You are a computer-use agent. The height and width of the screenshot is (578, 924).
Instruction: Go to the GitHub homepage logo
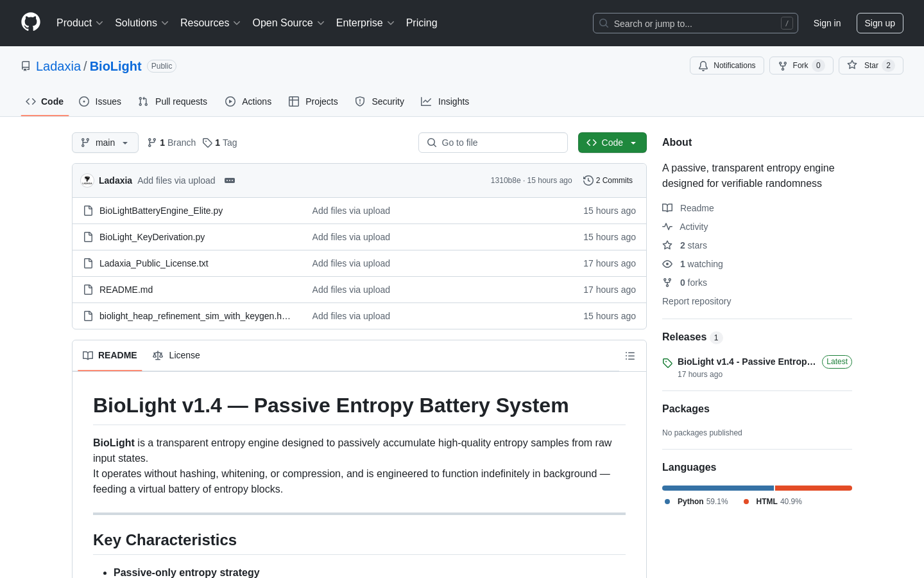click(x=31, y=22)
